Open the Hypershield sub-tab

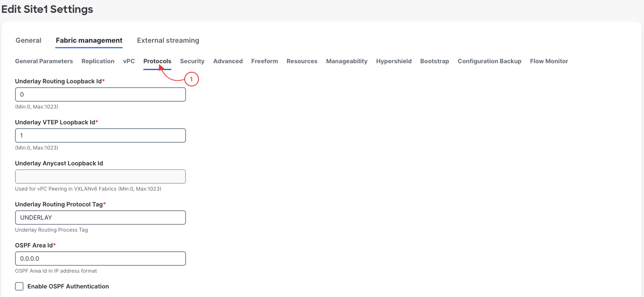pos(394,61)
